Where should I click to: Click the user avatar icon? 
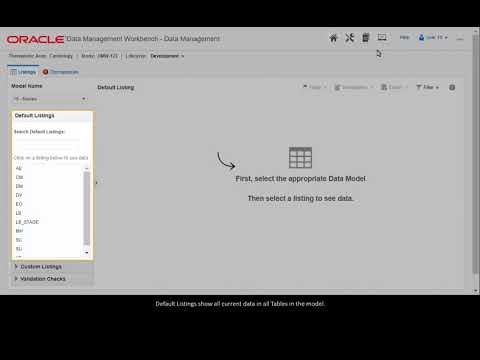click(x=422, y=37)
